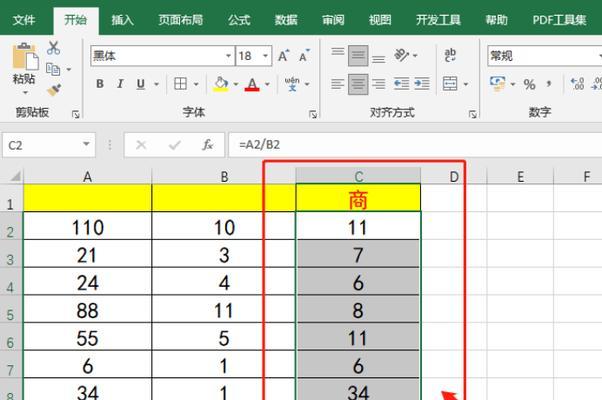Increase font size with large A
Viewport: 602px width, 400px height.
(x=283, y=56)
